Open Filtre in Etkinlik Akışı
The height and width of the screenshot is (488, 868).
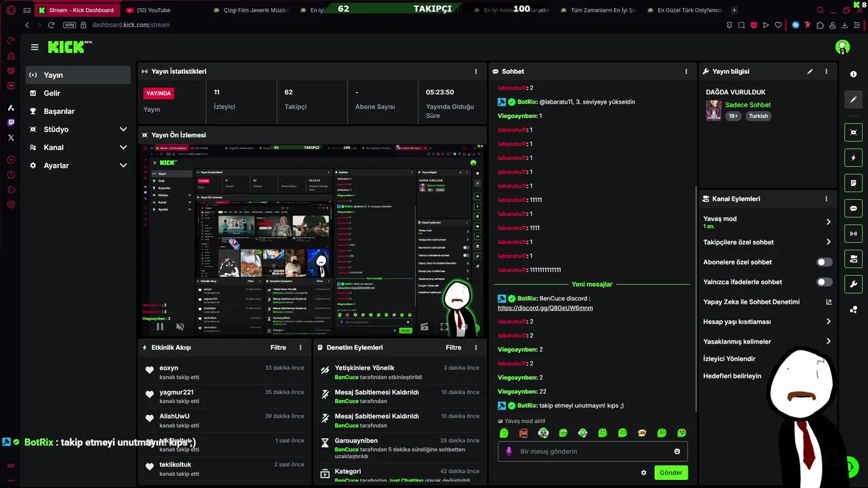click(278, 347)
